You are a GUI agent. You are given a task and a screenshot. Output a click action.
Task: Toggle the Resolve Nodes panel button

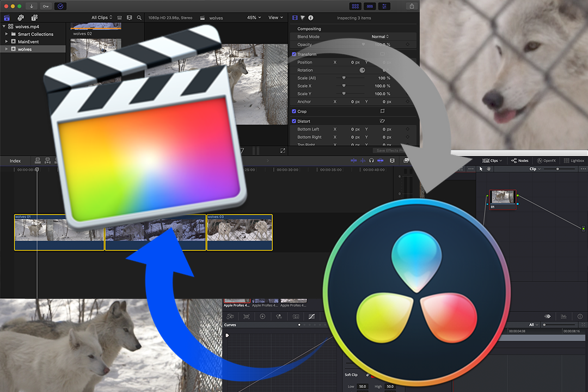click(x=520, y=161)
